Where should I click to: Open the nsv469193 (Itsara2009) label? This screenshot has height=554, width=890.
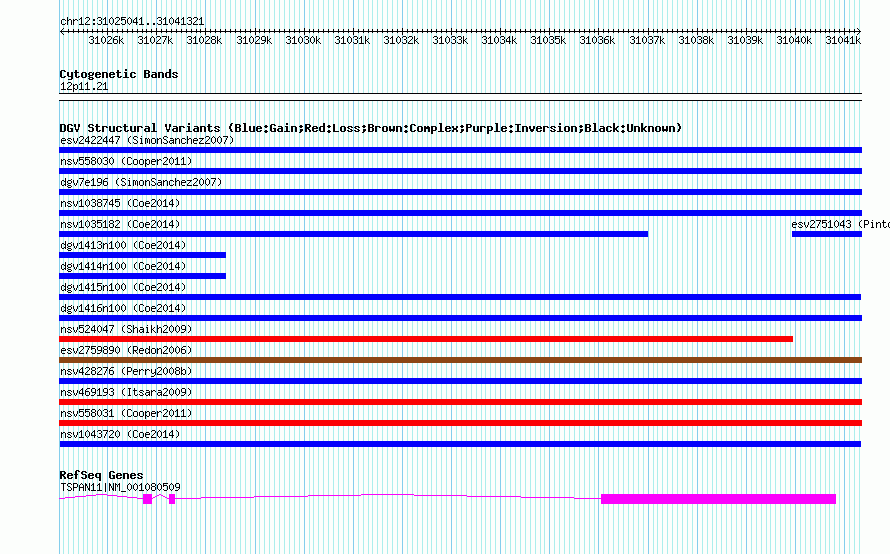tap(126, 392)
